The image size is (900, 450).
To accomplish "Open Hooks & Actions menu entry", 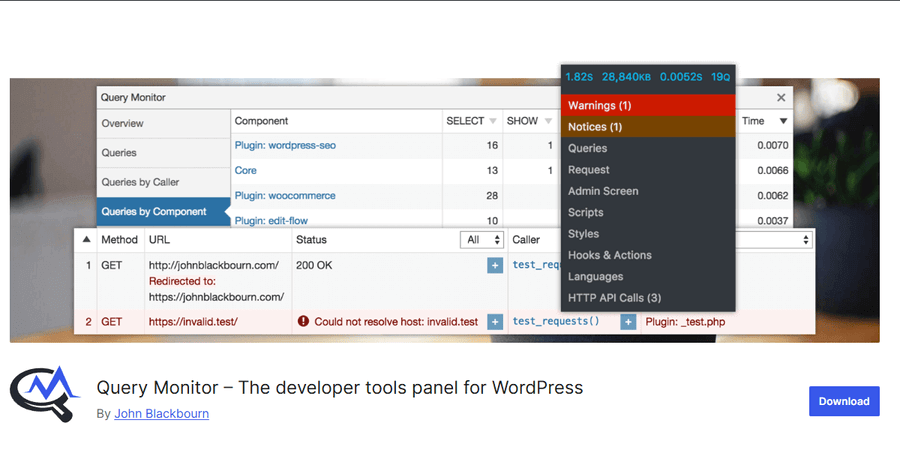I will tap(648, 255).
